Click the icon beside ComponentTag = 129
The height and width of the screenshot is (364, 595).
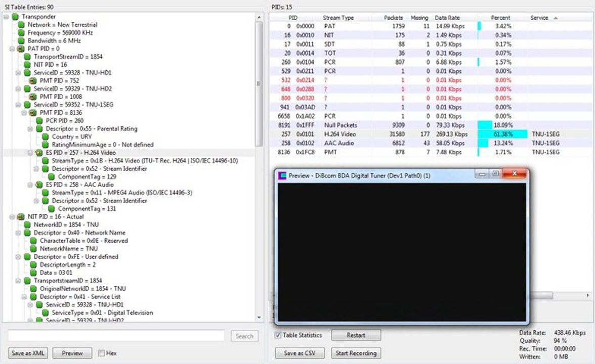point(51,177)
